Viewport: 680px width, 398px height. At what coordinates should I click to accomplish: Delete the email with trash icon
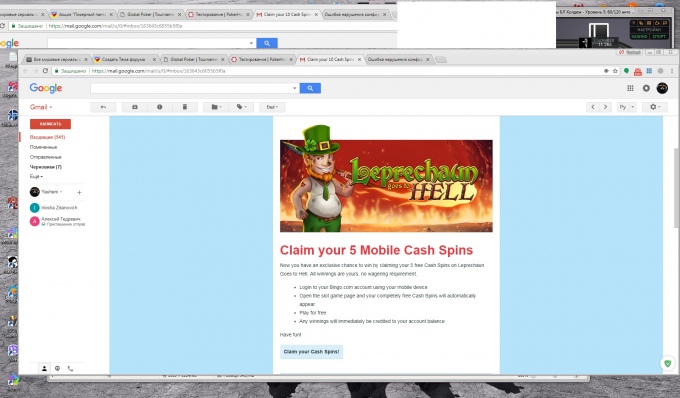pos(185,107)
